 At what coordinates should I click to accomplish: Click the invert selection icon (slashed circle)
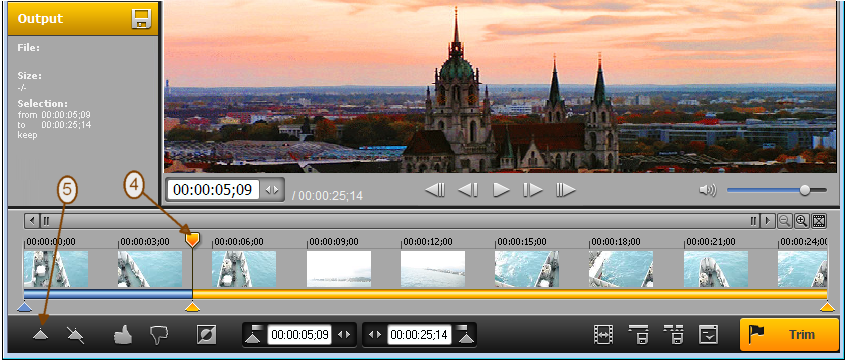click(207, 335)
